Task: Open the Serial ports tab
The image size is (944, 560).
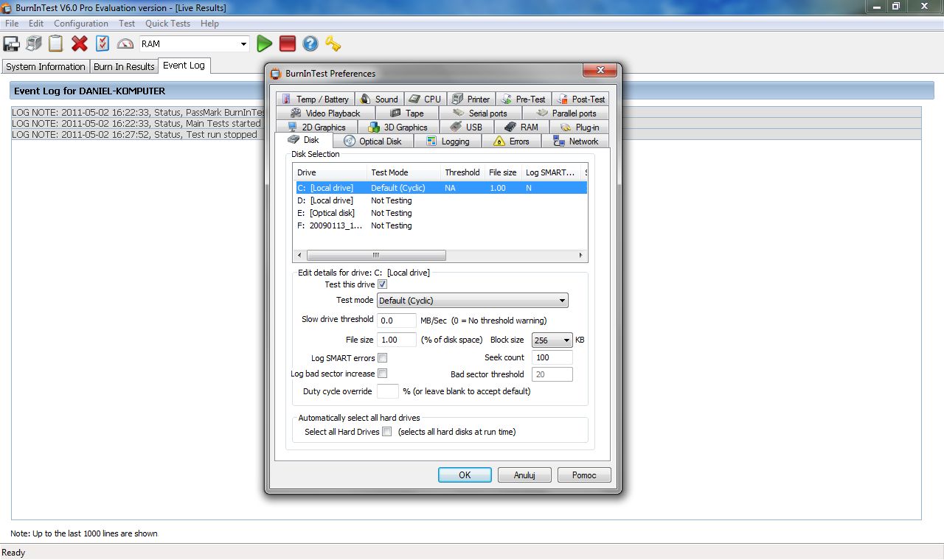Action: pos(480,113)
